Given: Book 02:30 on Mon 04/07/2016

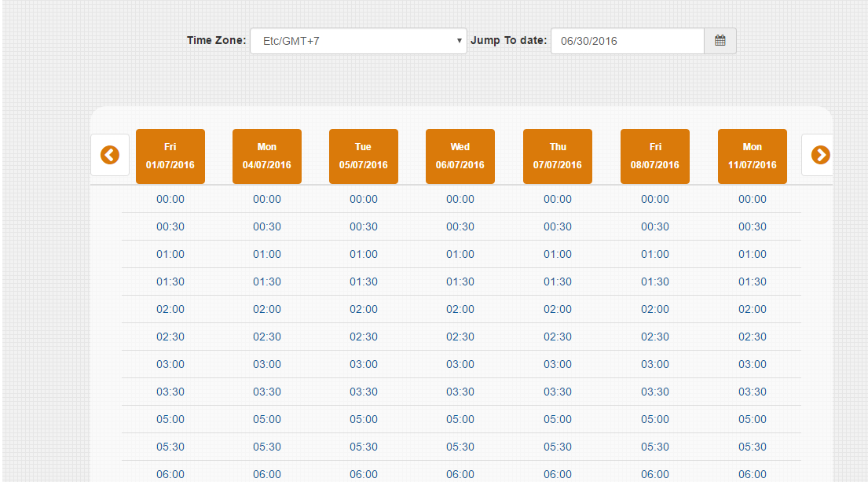Looking at the screenshot, I should click(267, 337).
